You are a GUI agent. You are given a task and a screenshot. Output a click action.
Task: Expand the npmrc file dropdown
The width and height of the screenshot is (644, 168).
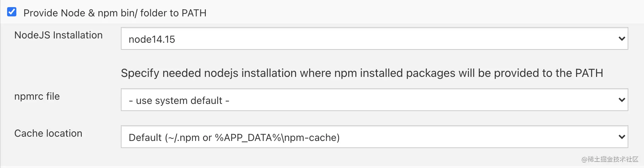[x=374, y=100]
